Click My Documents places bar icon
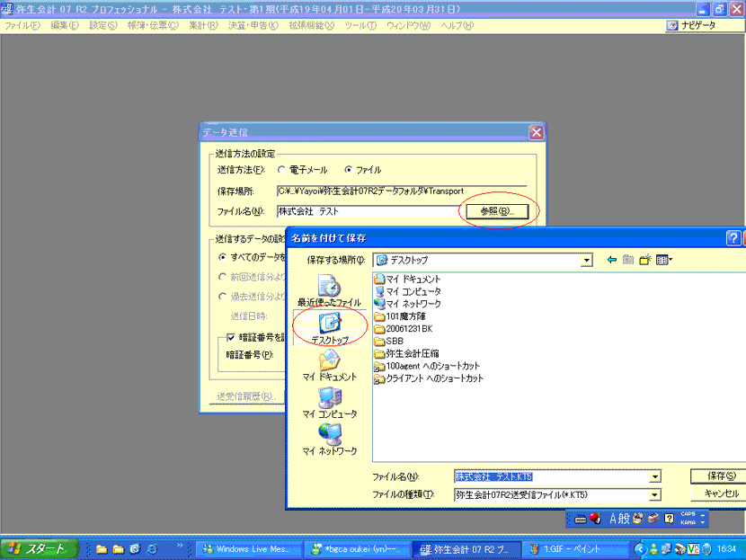The height and width of the screenshot is (560, 746). (x=329, y=364)
